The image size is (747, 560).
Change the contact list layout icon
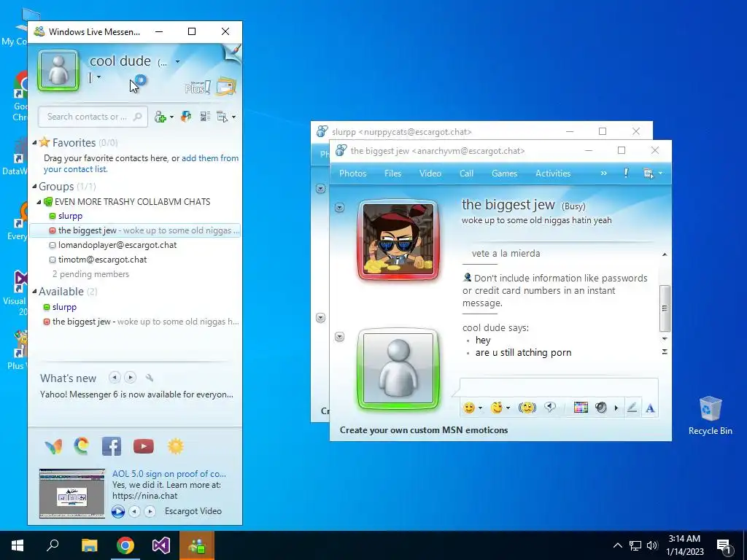point(205,116)
